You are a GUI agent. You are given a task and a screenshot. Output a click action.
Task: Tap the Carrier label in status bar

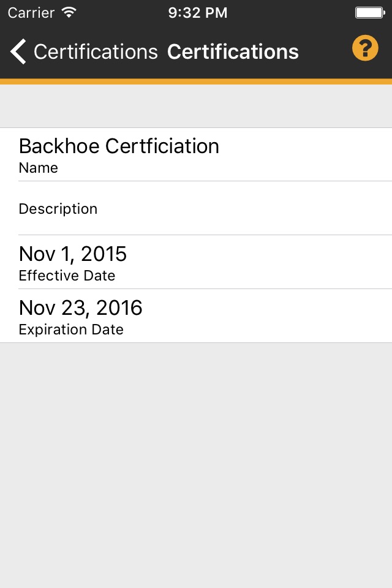pyautogui.click(x=30, y=12)
